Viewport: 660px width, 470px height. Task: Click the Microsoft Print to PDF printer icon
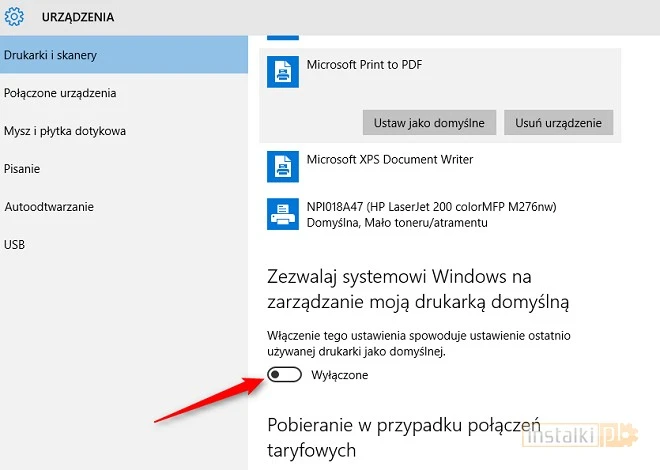[x=283, y=71]
